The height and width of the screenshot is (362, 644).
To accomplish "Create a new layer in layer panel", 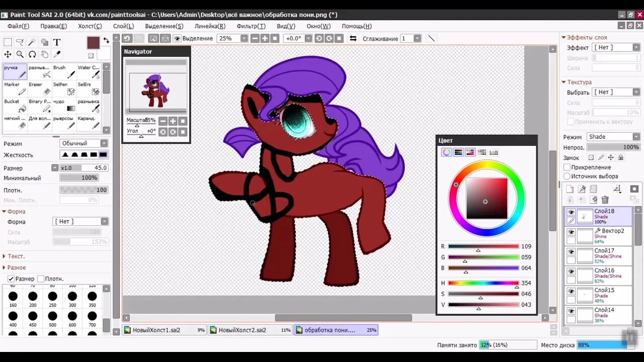I will (x=570, y=189).
